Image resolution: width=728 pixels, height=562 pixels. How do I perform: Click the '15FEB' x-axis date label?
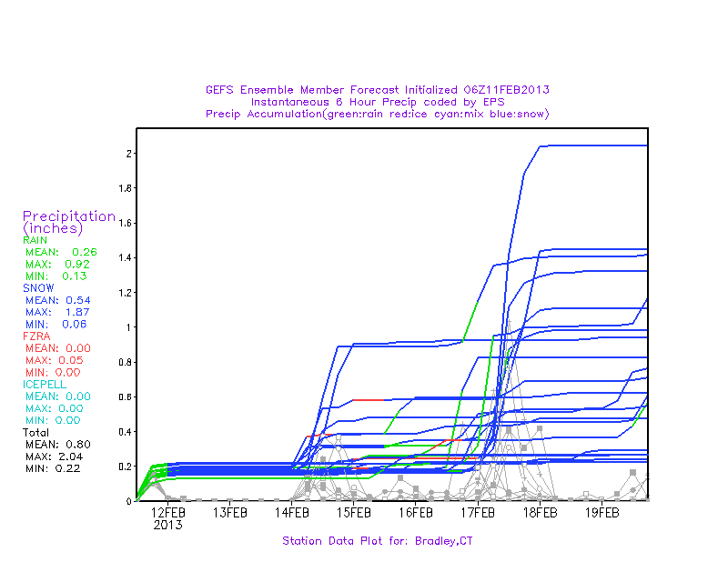354,513
